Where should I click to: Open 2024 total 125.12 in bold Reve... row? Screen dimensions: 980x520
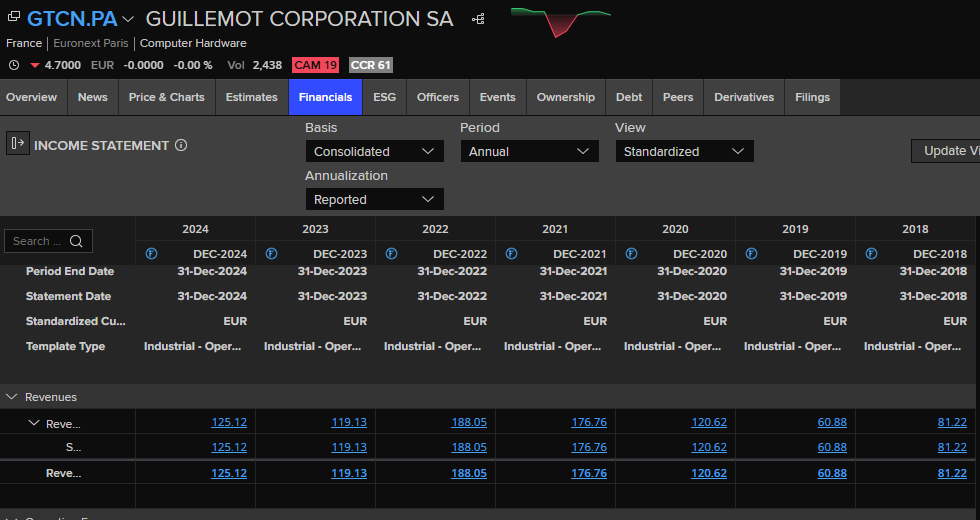(x=229, y=474)
